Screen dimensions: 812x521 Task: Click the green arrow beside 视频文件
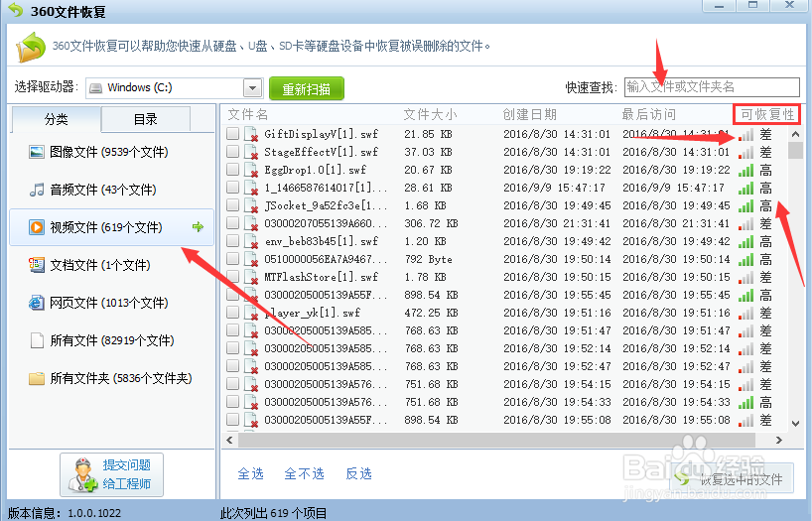coord(198,227)
